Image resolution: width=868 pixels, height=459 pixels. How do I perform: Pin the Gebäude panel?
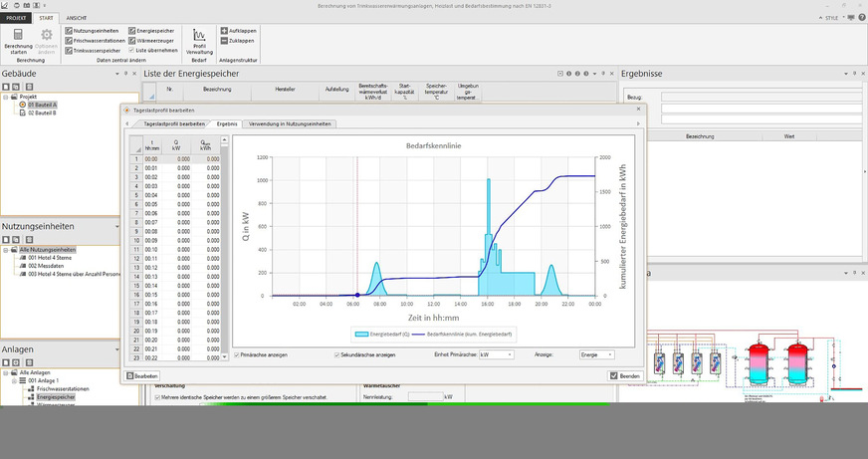coord(125,74)
